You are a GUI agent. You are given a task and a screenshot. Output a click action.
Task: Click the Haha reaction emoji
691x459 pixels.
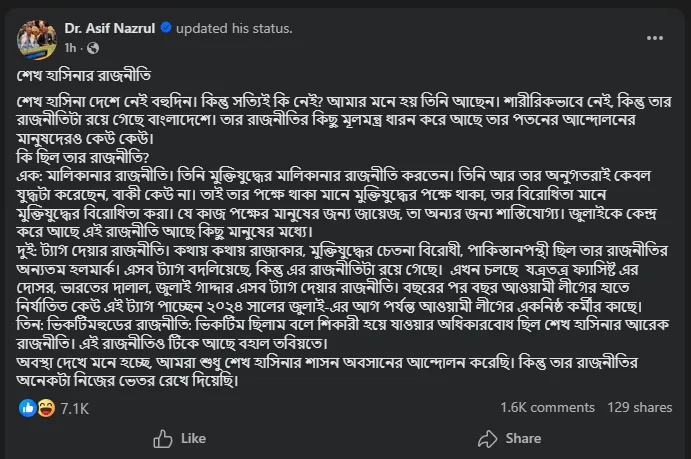[44, 408]
